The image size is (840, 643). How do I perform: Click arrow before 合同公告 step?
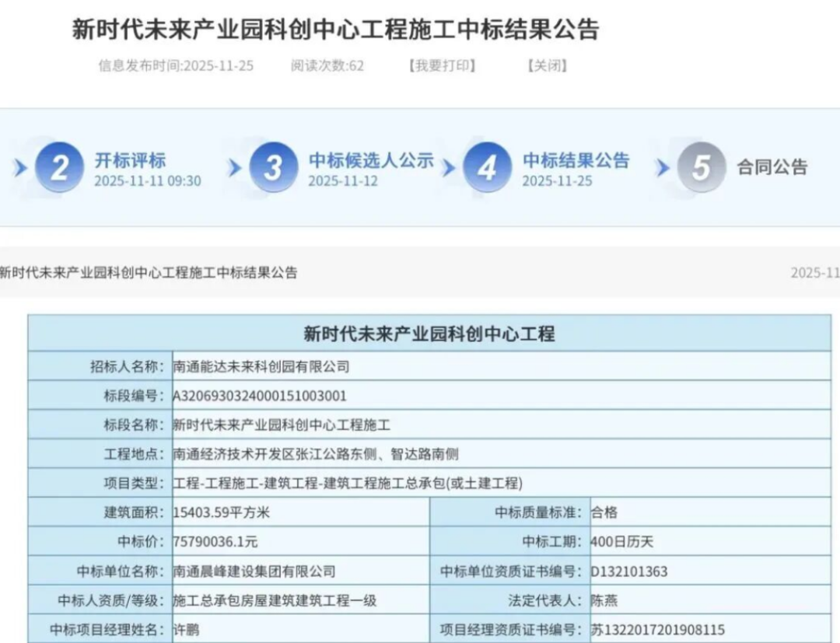[x=663, y=167]
